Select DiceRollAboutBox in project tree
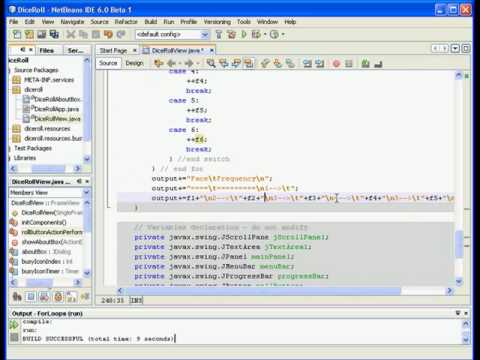 coord(57,99)
